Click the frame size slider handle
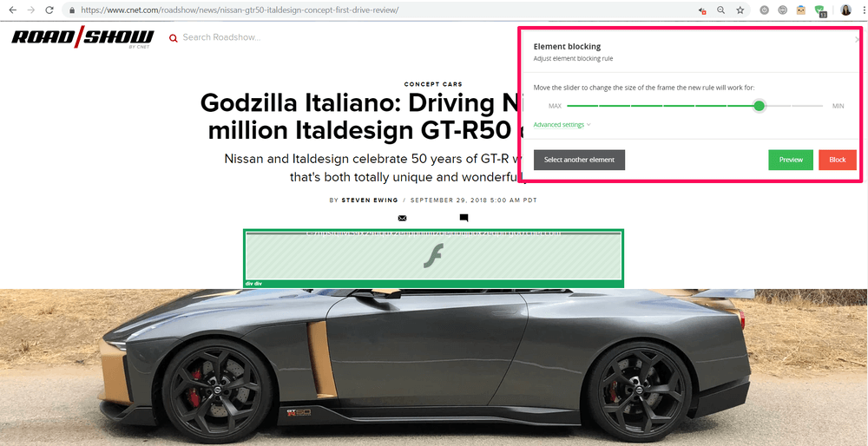 759,106
